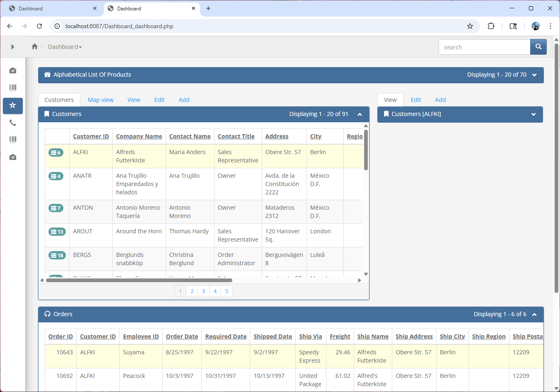Click the Customers table horizontal scrollbar

(139, 281)
